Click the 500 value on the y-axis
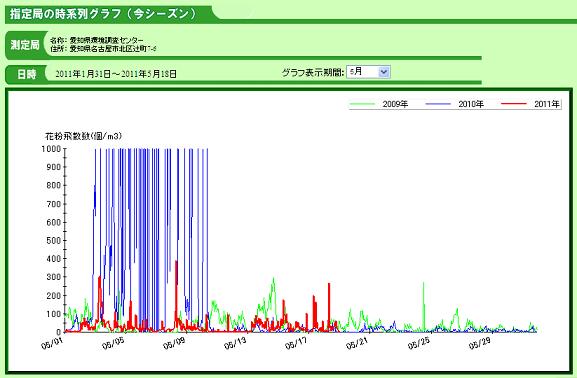The width and height of the screenshot is (577, 378). pos(53,240)
